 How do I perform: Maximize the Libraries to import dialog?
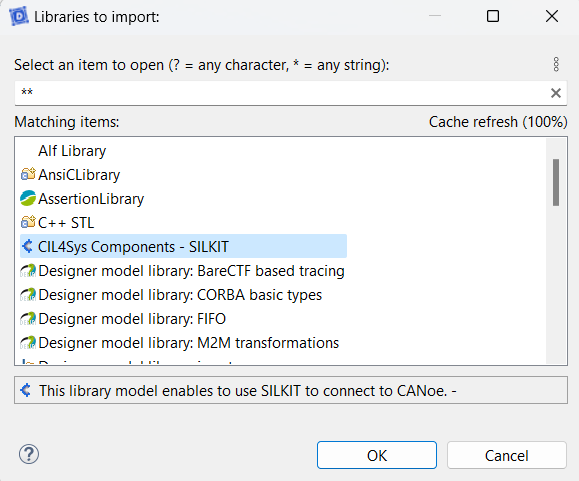click(493, 16)
